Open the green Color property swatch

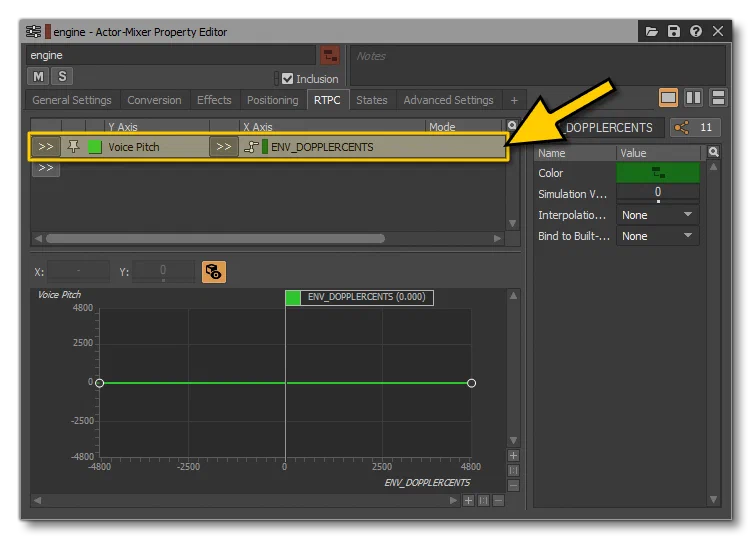click(x=658, y=173)
